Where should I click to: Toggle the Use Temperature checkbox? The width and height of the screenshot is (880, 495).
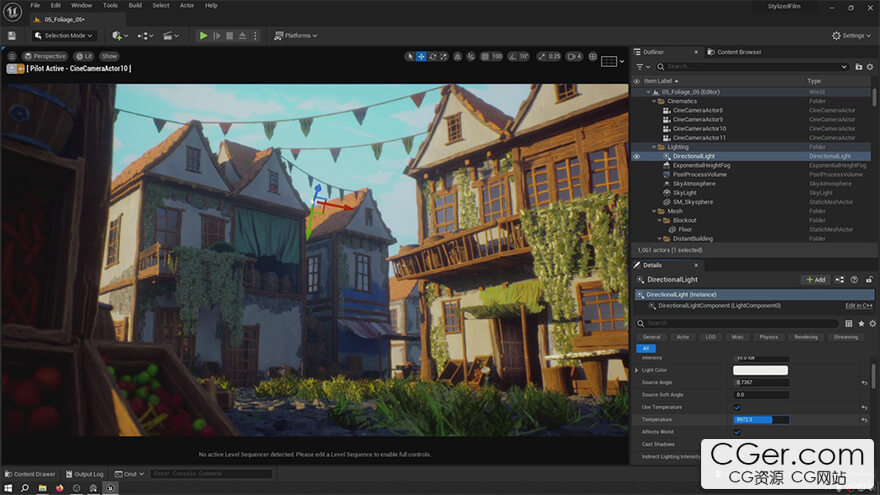point(737,407)
